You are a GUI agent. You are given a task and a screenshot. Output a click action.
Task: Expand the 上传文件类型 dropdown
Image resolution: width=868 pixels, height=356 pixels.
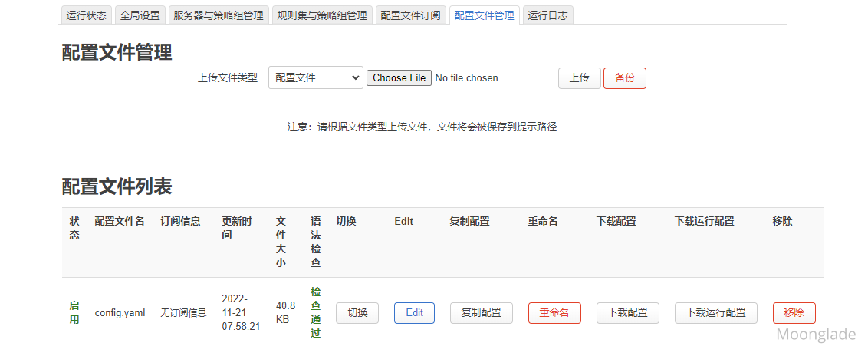[x=315, y=77]
